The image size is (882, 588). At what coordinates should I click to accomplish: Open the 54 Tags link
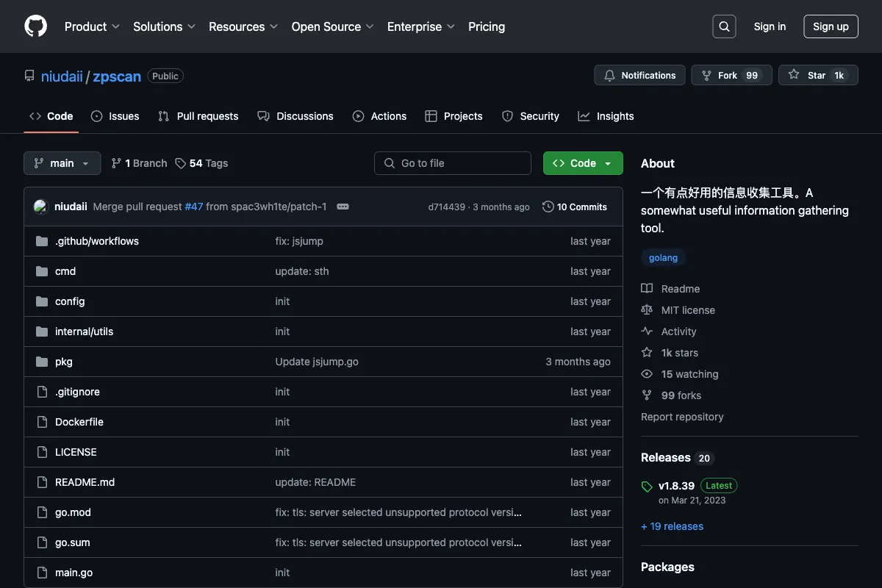click(201, 163)
